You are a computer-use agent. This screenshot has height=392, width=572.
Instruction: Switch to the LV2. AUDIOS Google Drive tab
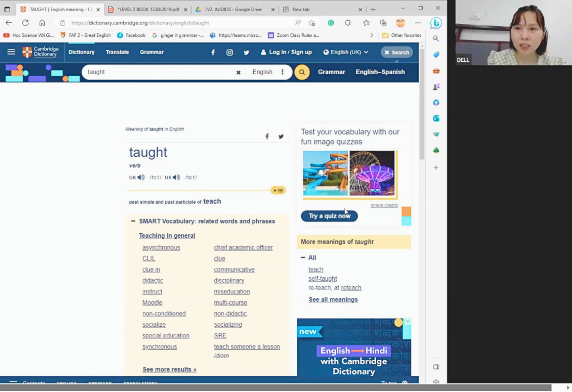pos(233,10)
